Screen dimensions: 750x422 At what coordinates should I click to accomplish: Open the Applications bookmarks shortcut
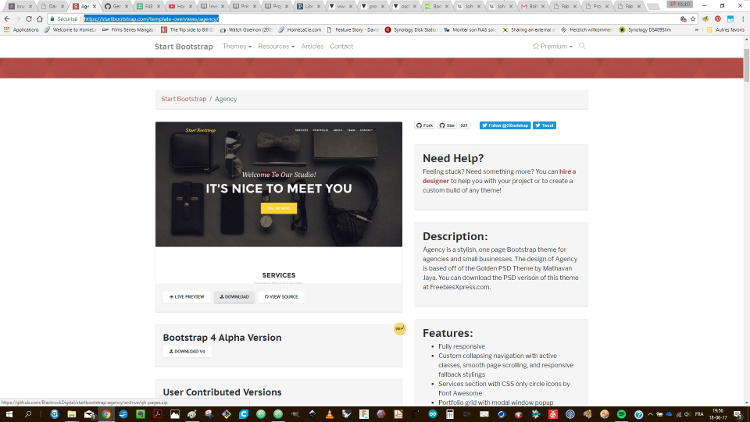tap(22, 30)
